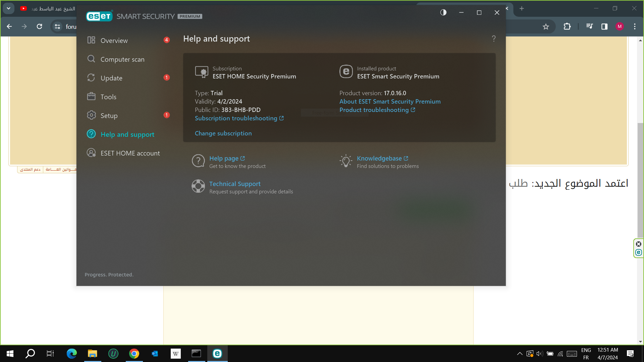Toggle ESET dark/light contrast theme icon
Image resolution: width=644 pixels, height=362 pixels.
coord(443,12)
